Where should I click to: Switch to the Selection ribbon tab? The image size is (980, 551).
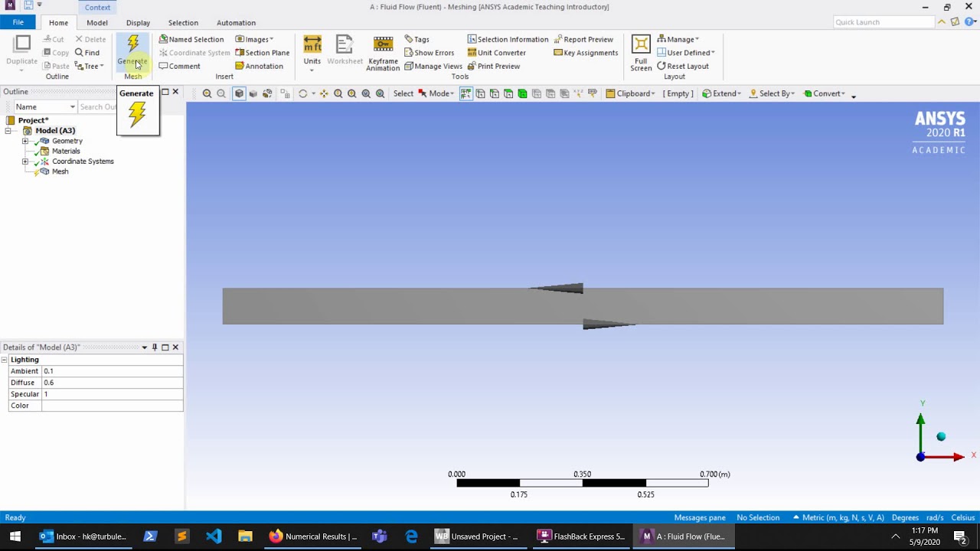[183, 23]
